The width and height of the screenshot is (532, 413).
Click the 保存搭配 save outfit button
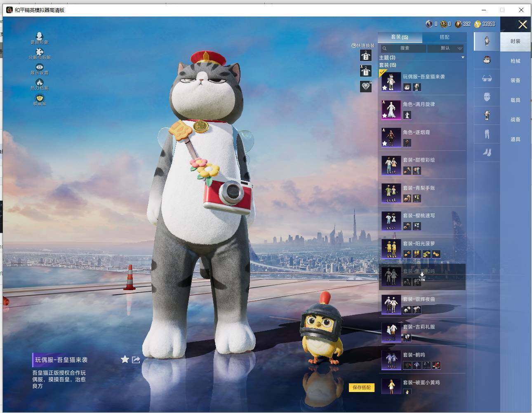pyautogui.click(x=362, y=387)
